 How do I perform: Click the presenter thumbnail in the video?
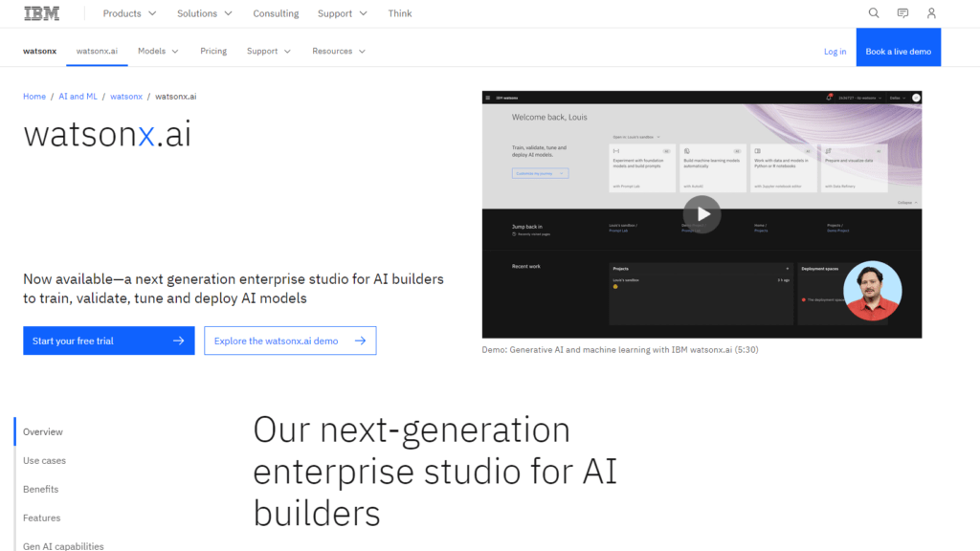point(872,291)
